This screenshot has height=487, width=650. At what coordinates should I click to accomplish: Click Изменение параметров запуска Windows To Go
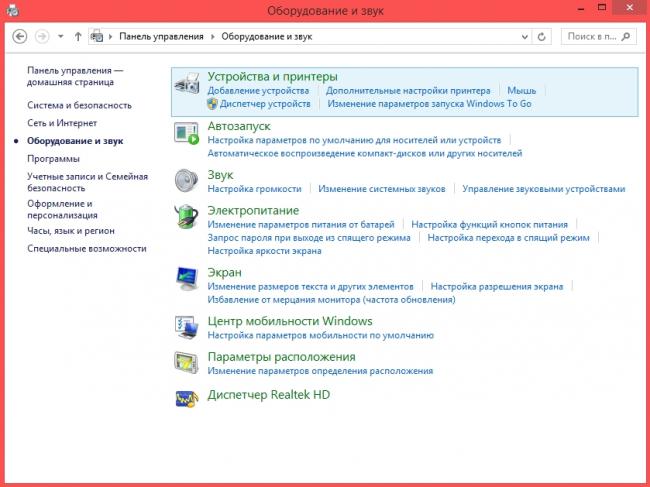tap(429, 104)
